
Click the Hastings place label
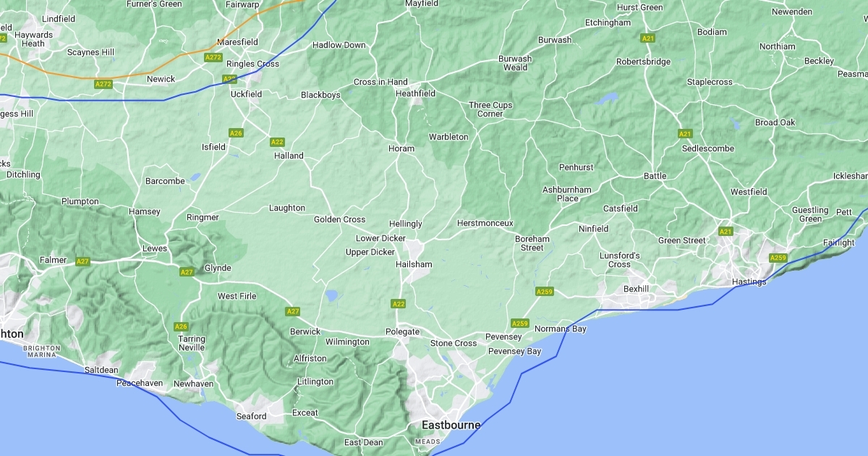point(748,282)
